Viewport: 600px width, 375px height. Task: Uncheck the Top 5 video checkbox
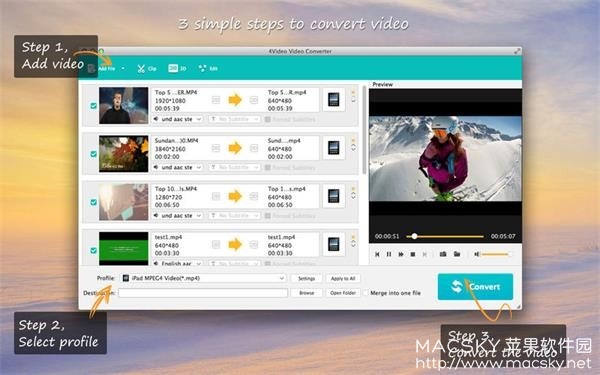pos(93,106)
